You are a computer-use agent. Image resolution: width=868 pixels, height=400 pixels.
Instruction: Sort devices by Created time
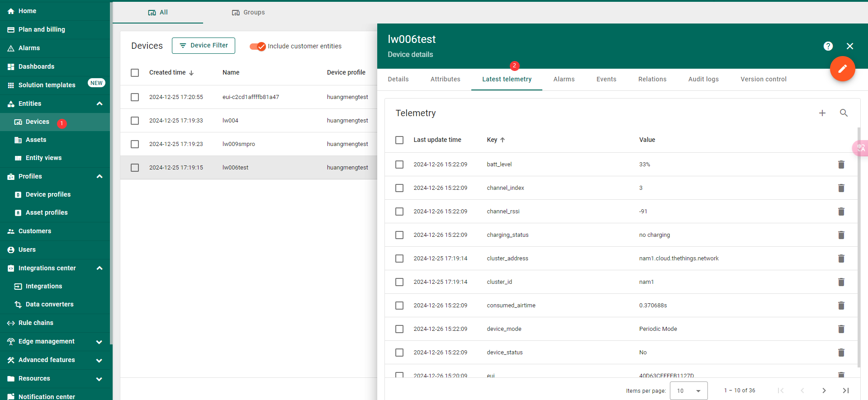[171, 72]
